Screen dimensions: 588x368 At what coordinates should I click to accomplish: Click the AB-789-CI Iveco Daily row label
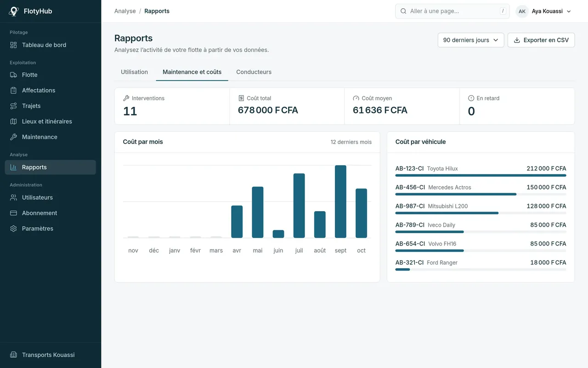[x=425, y=225]
